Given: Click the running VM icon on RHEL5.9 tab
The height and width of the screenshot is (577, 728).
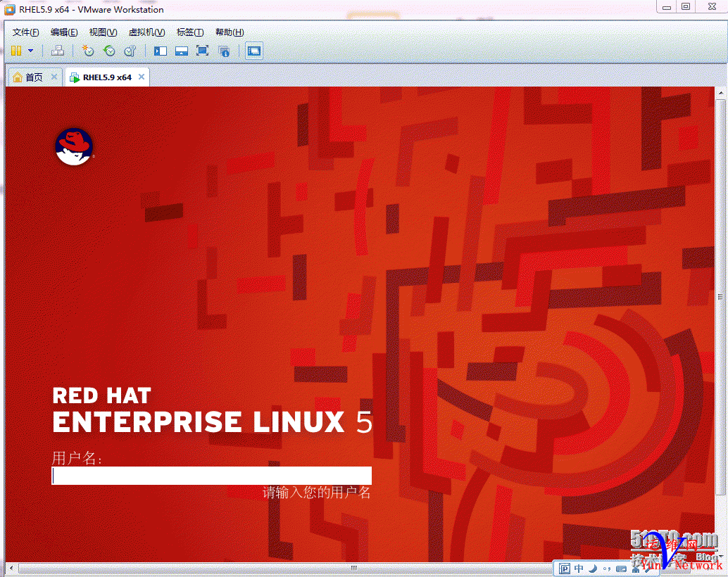Looking at the screenshot, I should [75, 77].
